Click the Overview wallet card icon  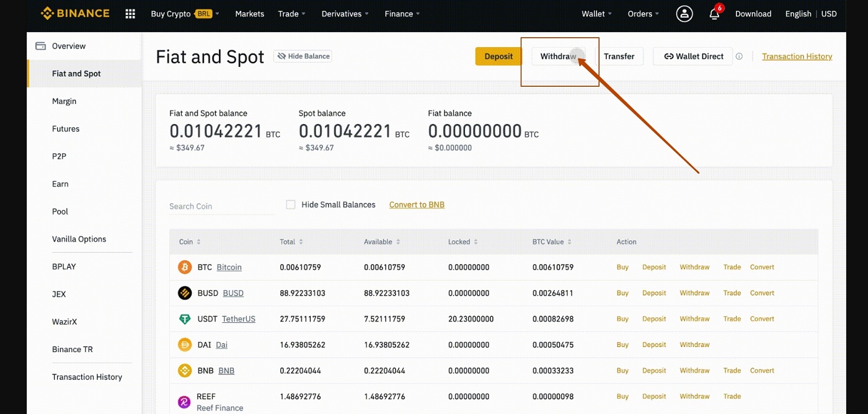pyautogui.click(x=41, y=46)
